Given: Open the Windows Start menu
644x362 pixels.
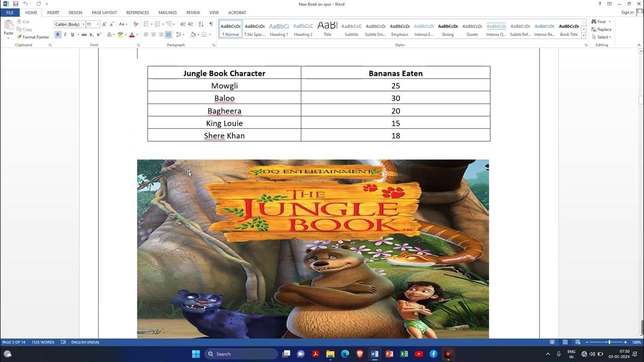Looking at the screenshot, I should point(196,354).
